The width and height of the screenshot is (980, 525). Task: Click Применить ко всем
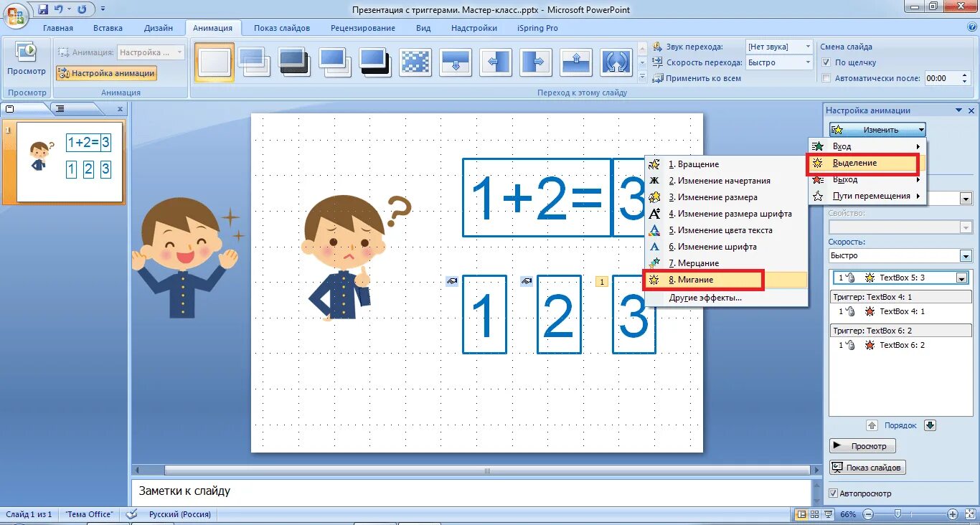[x=697, y=78]
